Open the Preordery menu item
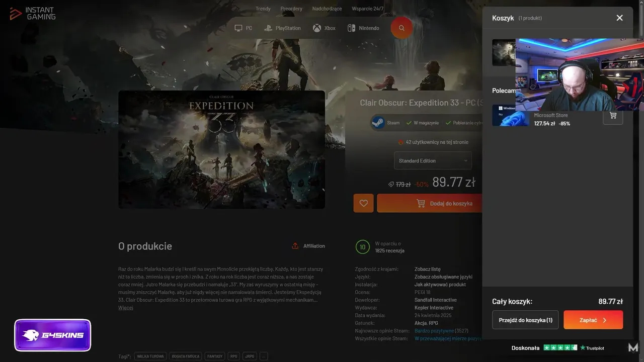This screenshot has height=362, width=644. click(x=291, y=9)
